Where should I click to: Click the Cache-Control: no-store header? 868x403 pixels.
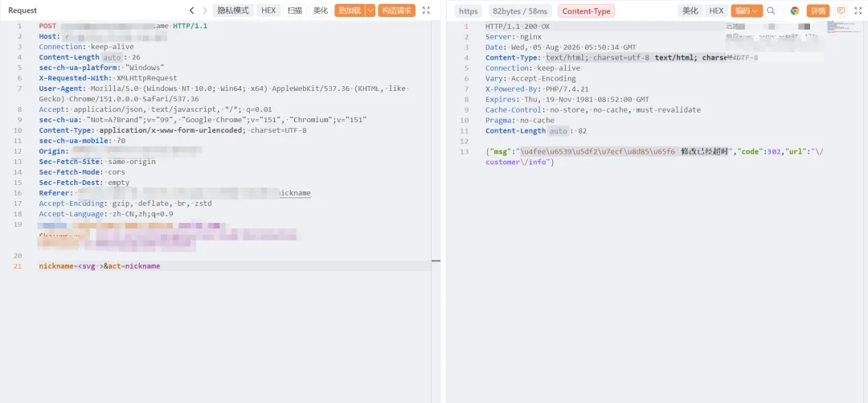[x=593, y=109]
